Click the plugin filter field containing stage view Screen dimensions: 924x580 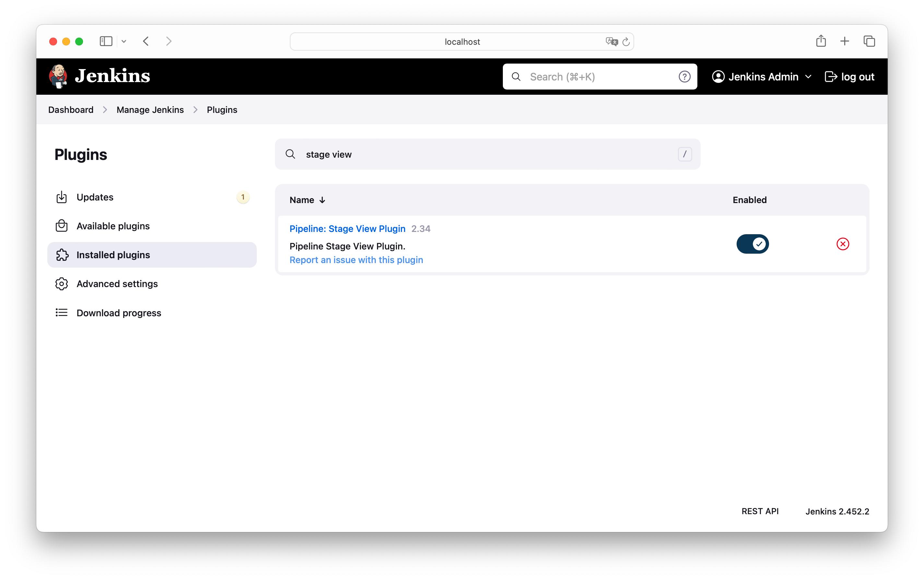487,154
